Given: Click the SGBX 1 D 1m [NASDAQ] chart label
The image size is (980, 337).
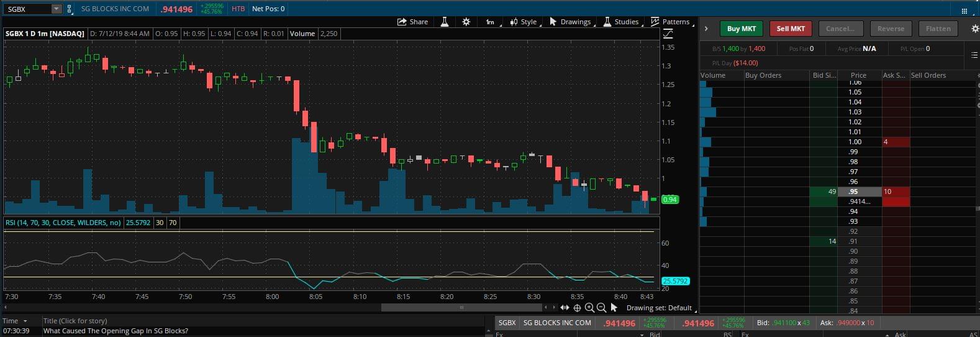Looking at the screenshot, I should [45, 34].
